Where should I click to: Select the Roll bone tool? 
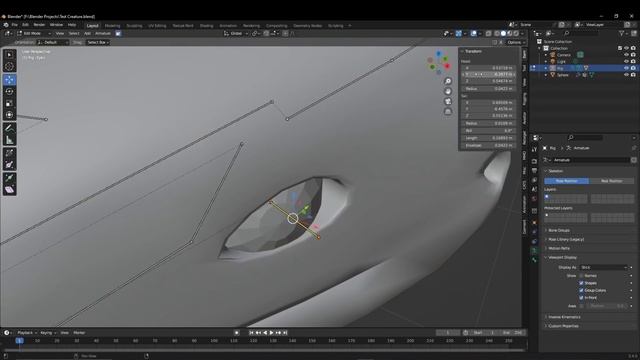tap(9, 153)
